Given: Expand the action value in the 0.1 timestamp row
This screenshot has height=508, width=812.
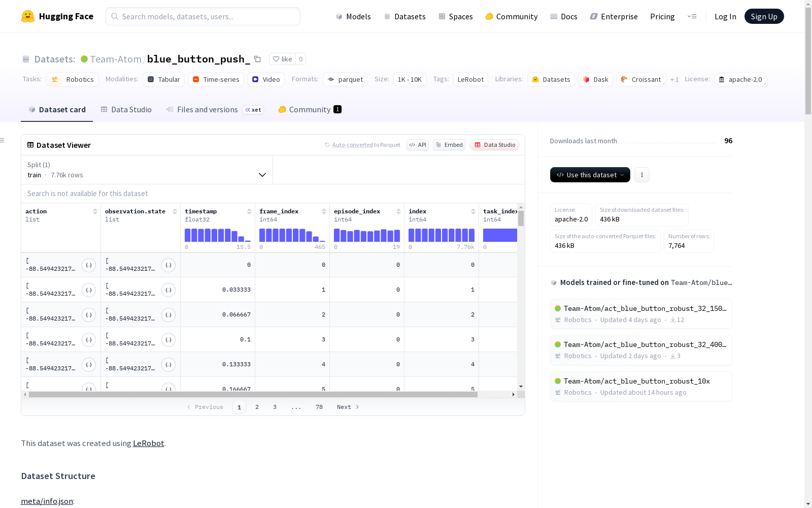Looking at the screenshot, I should coord(89,340).
